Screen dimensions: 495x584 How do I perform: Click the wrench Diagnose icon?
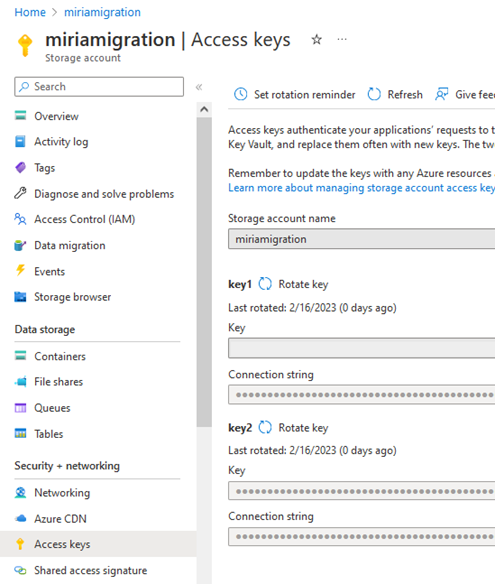(20, 193)
